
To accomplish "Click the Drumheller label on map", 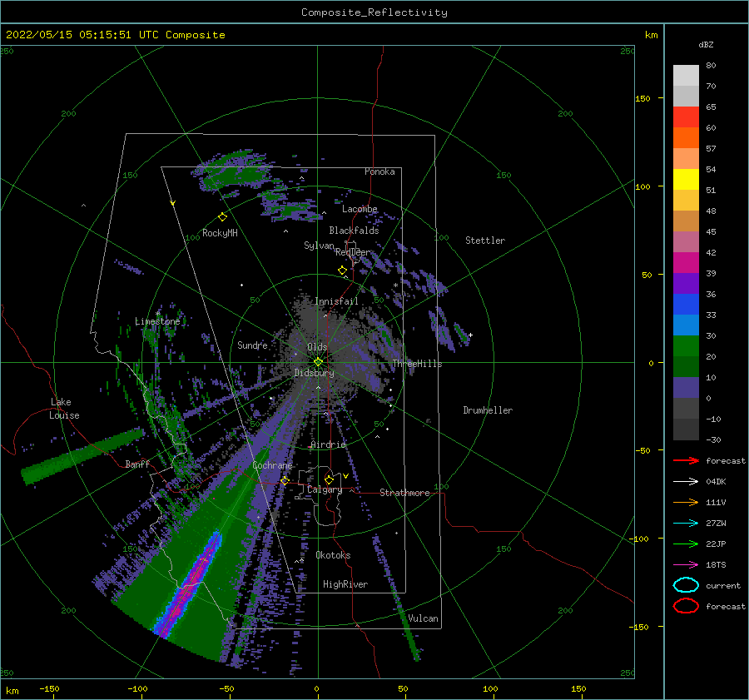I will [488, 410].
